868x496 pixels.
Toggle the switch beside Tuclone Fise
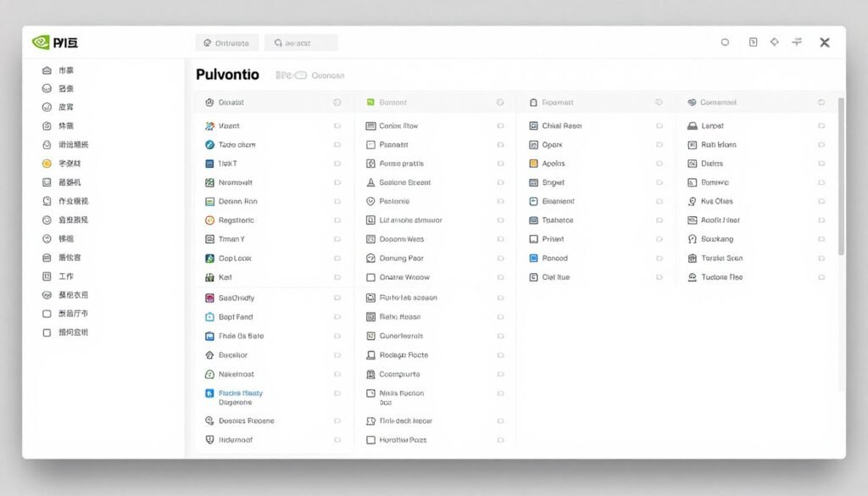click(x=821, y=276)
